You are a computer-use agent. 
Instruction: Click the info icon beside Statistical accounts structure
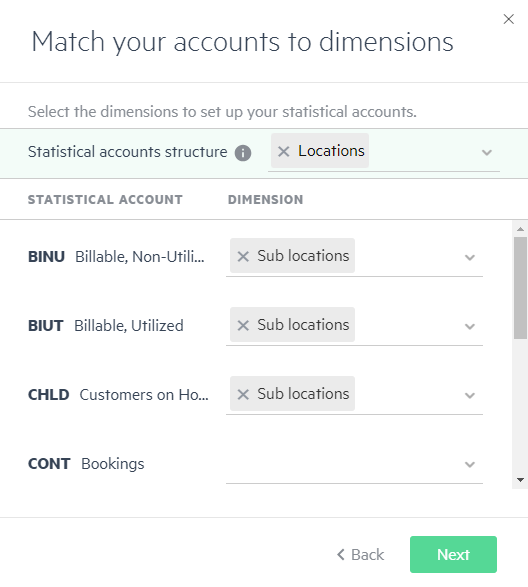(x=243, y=153)
